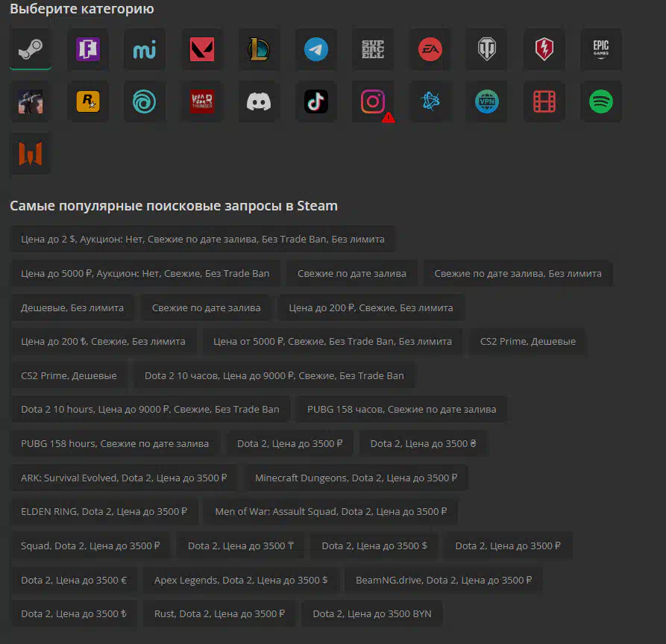This screenshot has width=666, height=644.
Task: Select the Minecraft Dungeons search tag
Action: click(356, 478)
